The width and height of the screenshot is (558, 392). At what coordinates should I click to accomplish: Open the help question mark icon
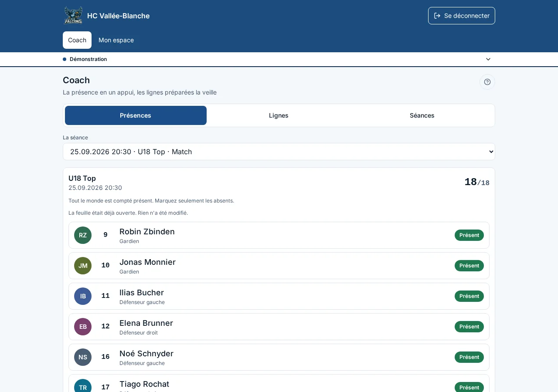point(487,82)
